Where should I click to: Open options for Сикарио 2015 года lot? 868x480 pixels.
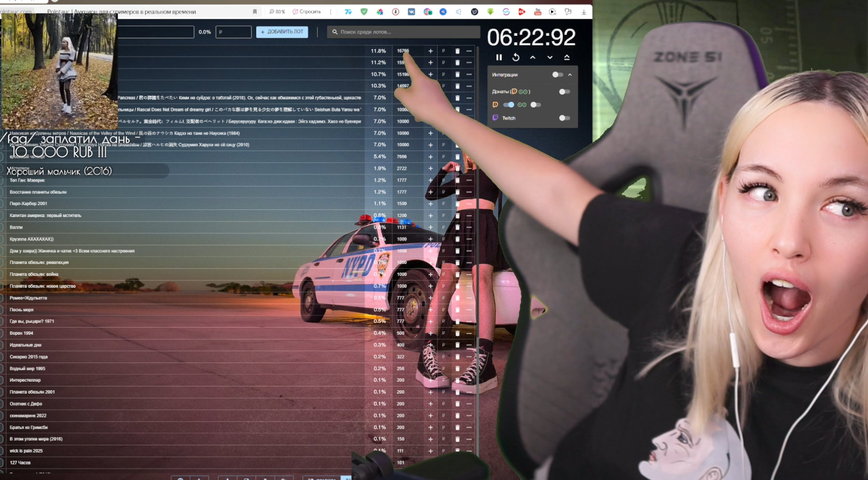[x=469, y=357]
